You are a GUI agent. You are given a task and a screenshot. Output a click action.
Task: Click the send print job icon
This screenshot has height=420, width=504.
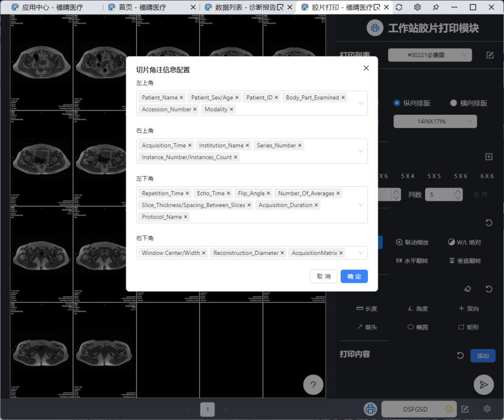483,384
